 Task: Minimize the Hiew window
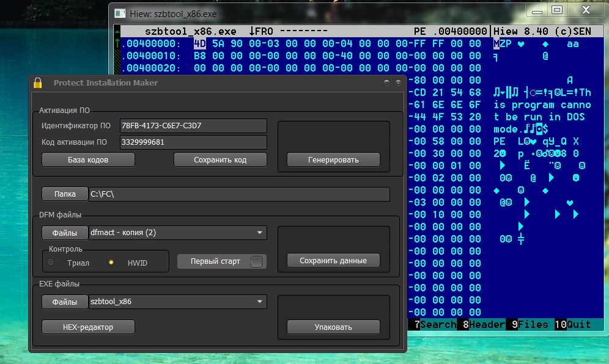click(x=537, y=10)
